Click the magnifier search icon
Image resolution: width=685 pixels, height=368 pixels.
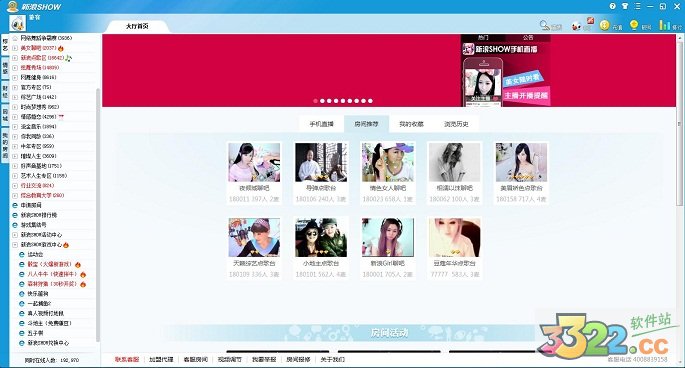(x=545, y=25)
